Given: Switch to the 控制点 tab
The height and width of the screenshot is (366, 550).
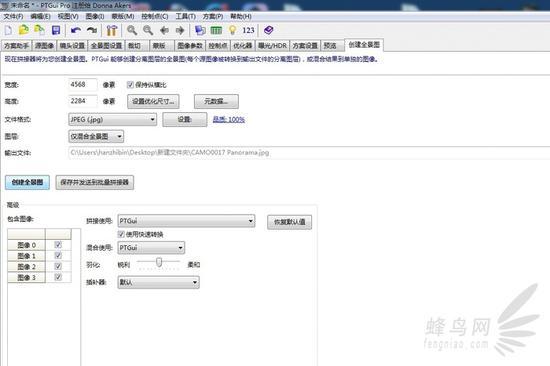Looking at the screenshot, I should [x=218, y=46].
